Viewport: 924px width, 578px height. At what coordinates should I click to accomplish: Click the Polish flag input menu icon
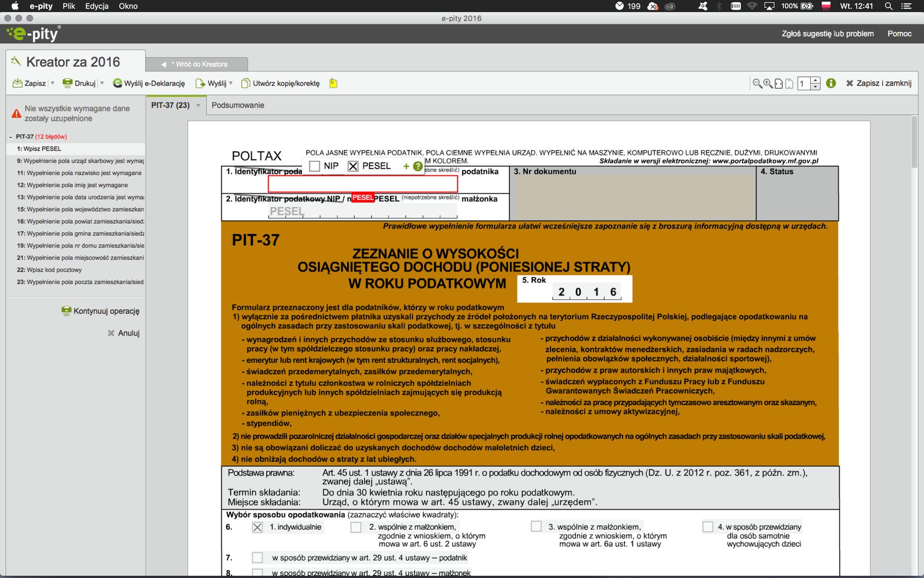click(x=826, y=6)
